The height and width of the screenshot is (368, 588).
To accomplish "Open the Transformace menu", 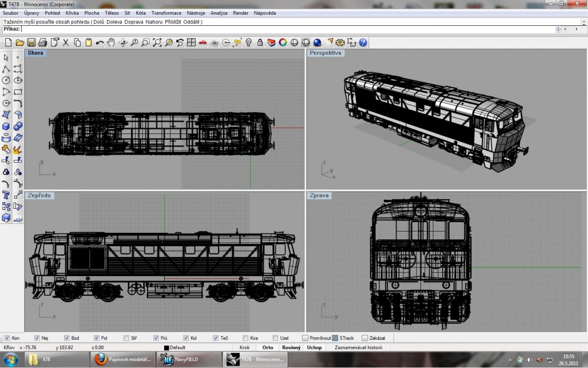I will click(166, 13).
